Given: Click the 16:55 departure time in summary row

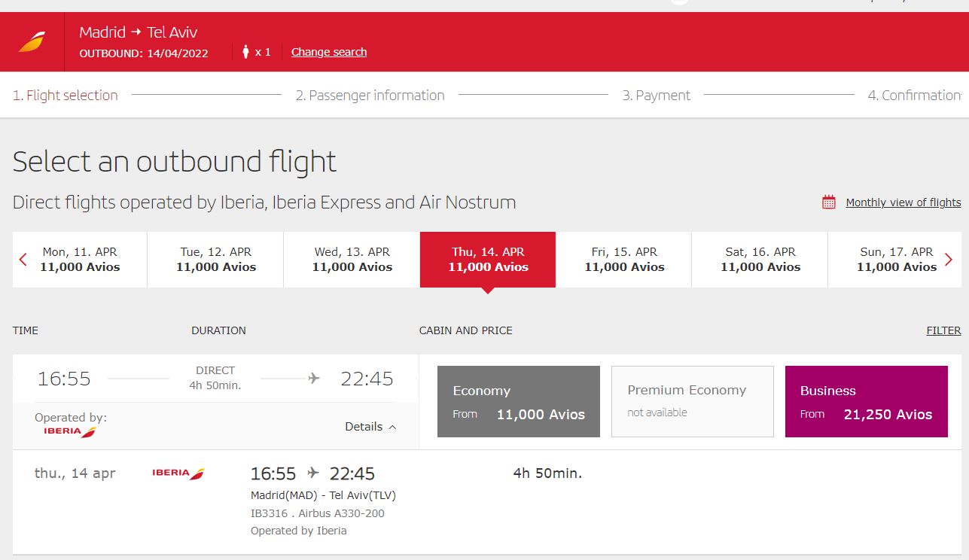Looking at the screenshot, I should tap(64, 379).
